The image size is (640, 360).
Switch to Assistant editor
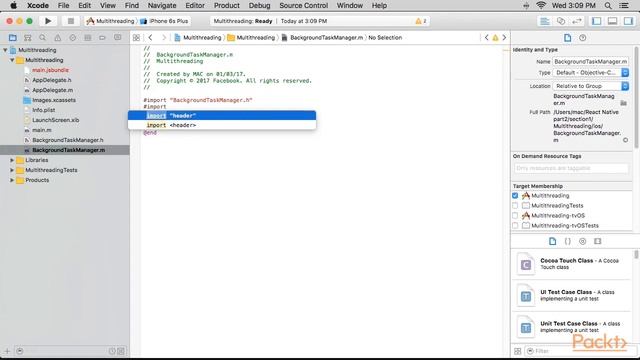561,21
